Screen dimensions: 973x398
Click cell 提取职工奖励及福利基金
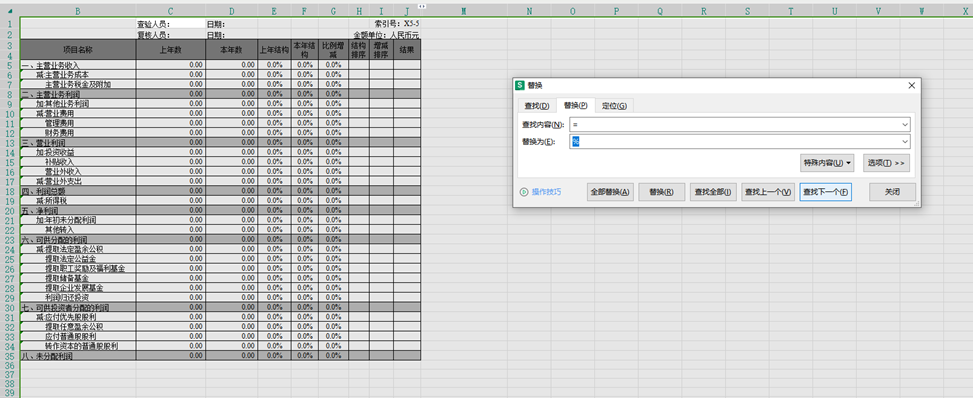(x=78, y=268)
